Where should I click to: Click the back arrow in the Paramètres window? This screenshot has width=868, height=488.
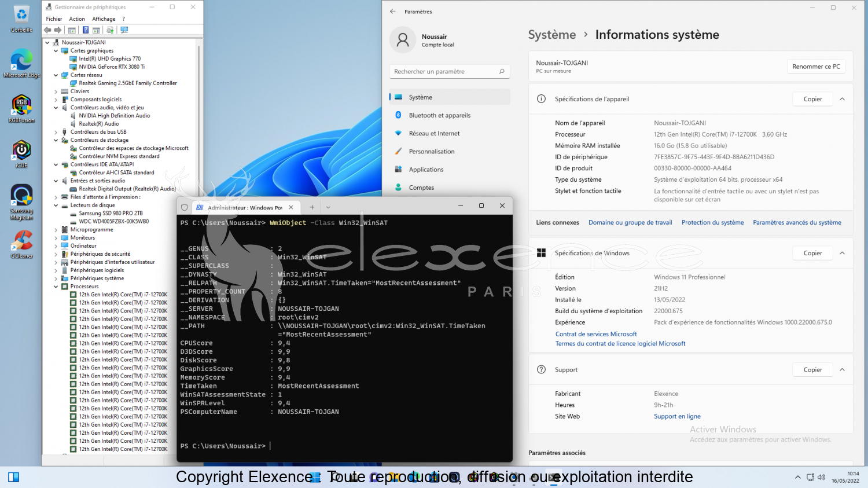pyautogui.click(x=393, y=12)
